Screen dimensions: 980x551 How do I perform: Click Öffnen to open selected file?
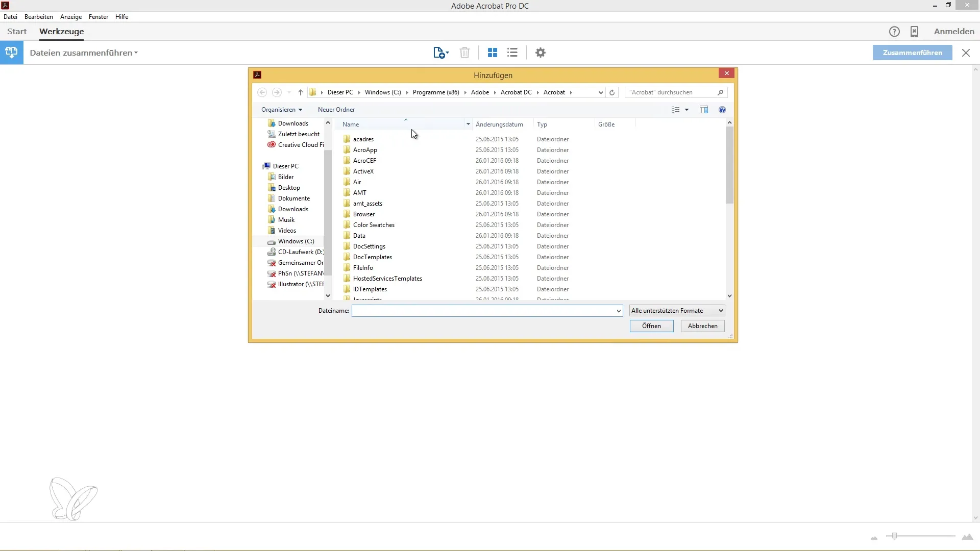651,325
